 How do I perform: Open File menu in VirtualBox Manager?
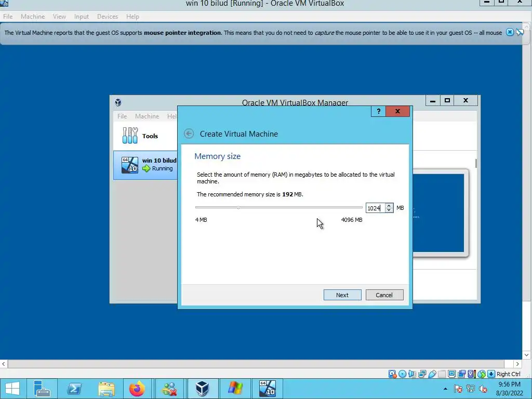click(x=122, y=116)
